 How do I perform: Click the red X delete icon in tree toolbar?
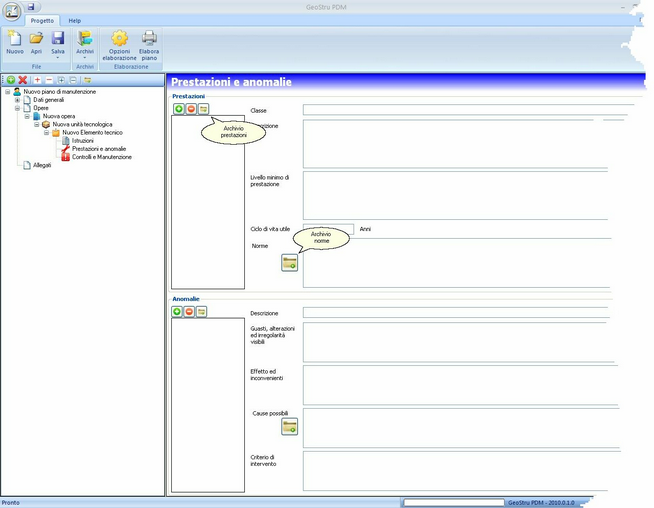[x=23, y=80]
